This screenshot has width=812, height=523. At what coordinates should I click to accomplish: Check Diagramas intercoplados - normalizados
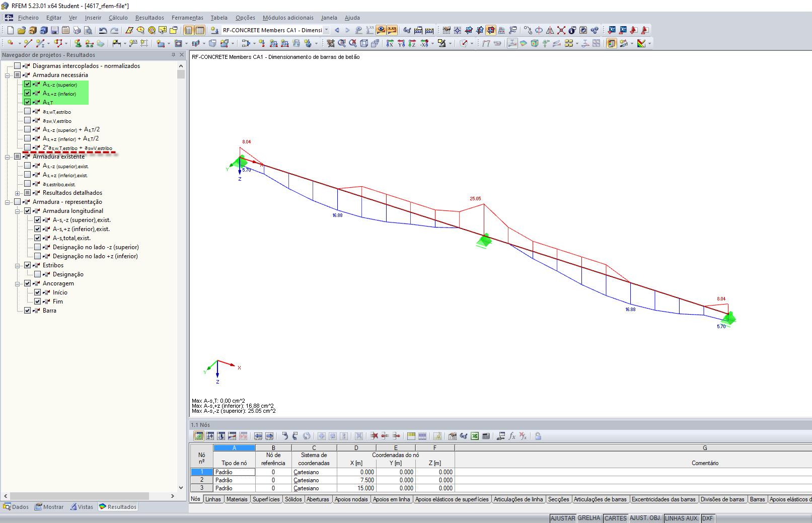point(18,66)
